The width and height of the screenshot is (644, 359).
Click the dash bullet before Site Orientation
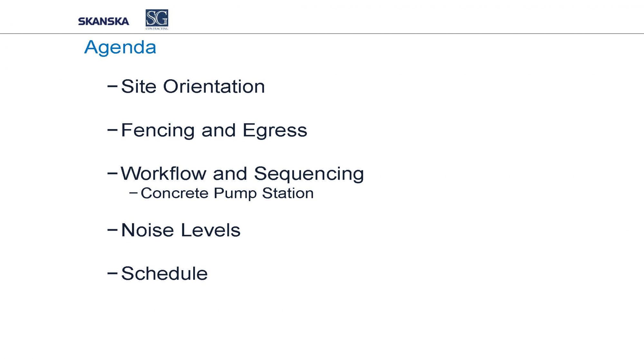click(x=112, y=86)
